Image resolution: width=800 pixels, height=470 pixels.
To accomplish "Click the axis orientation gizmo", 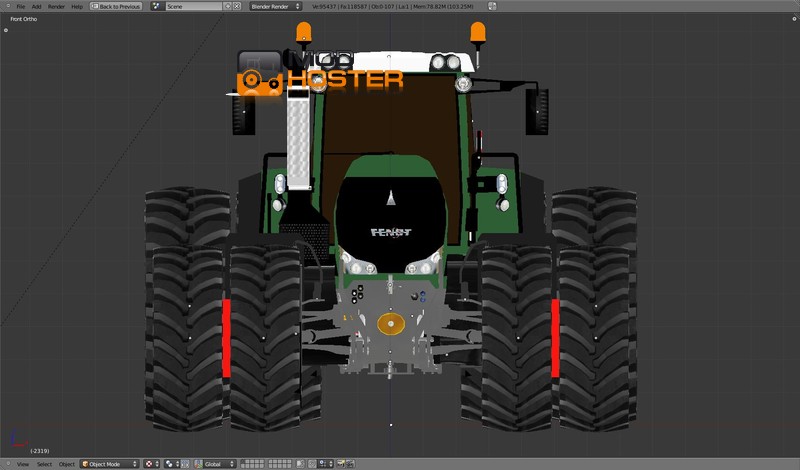I will coord(18,439).
